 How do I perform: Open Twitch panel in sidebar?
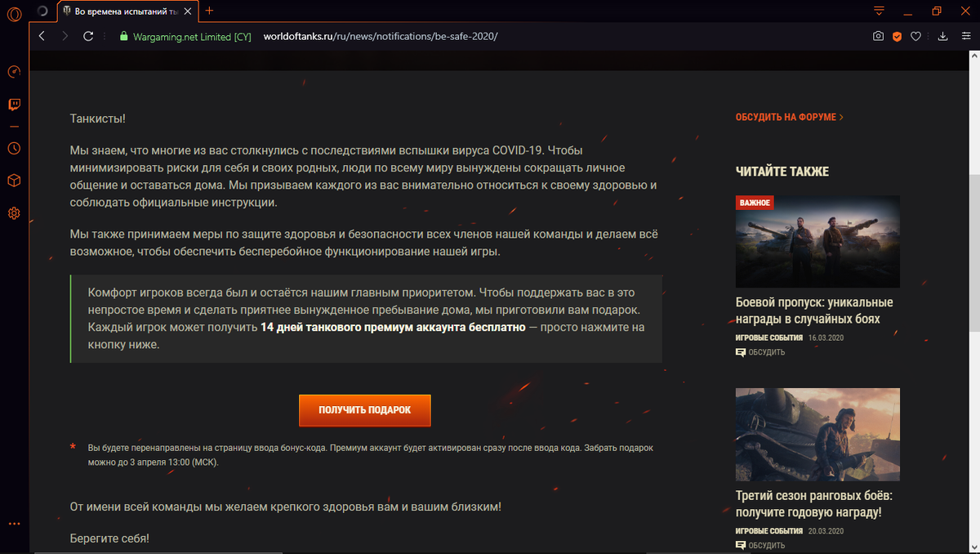tap(14, 105)
